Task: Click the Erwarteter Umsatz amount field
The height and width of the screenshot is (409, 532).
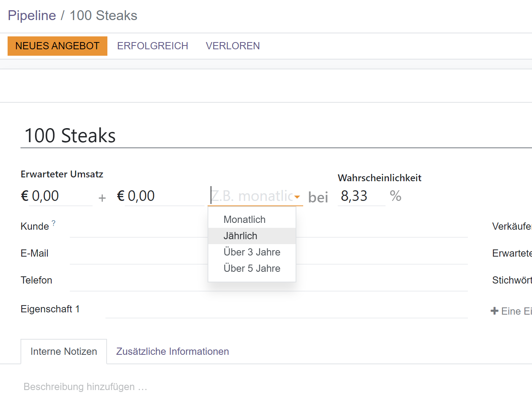Action: click(61, 196)
